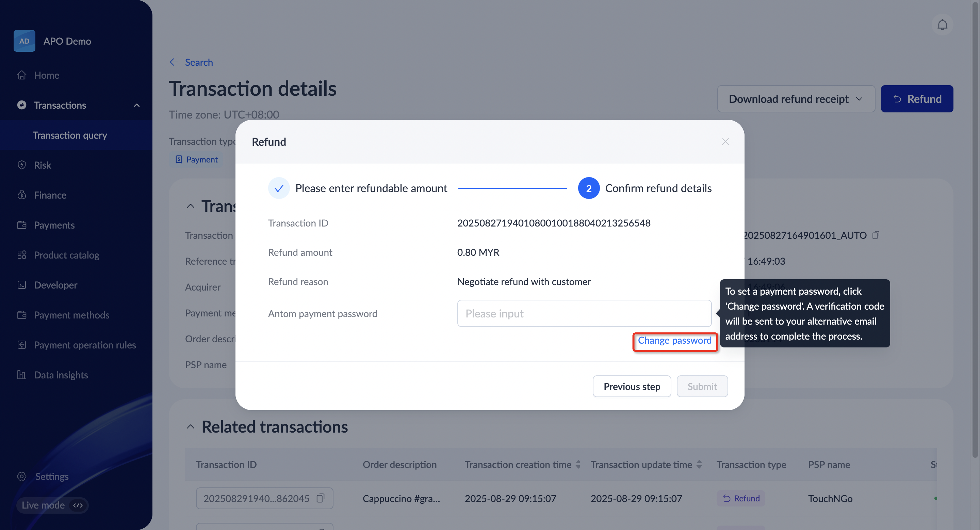Open the Download refund receipt dropdown
Viewport: 980px width, 530px height.
coord(796,99)
